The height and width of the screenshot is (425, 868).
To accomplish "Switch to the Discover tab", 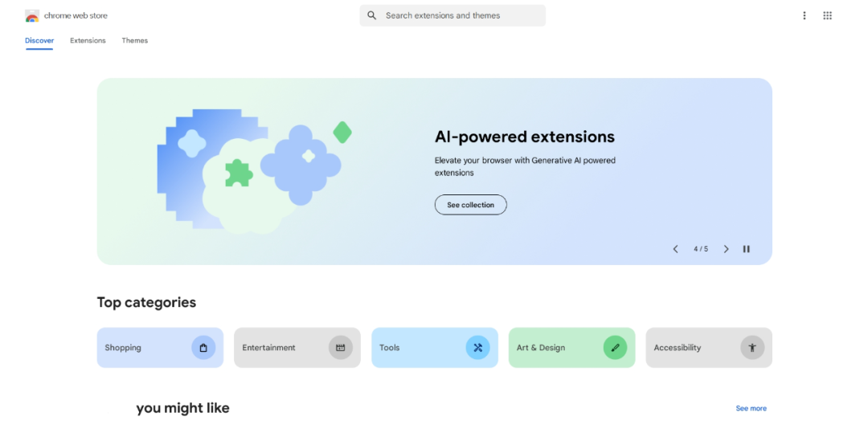I will 39,40.
